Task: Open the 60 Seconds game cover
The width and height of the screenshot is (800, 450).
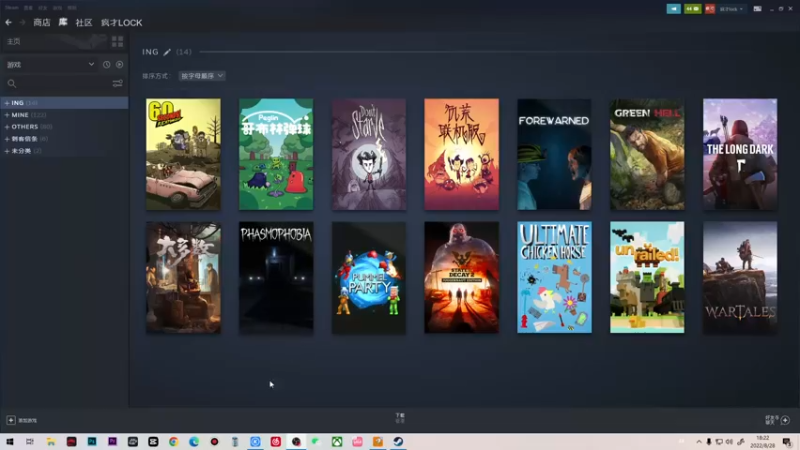Action: (x=183, y=154)
